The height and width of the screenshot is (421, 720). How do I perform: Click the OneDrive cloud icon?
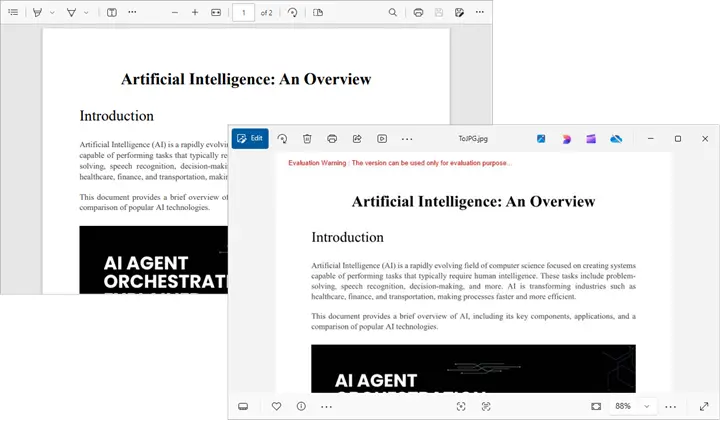[x=616, y=139]
